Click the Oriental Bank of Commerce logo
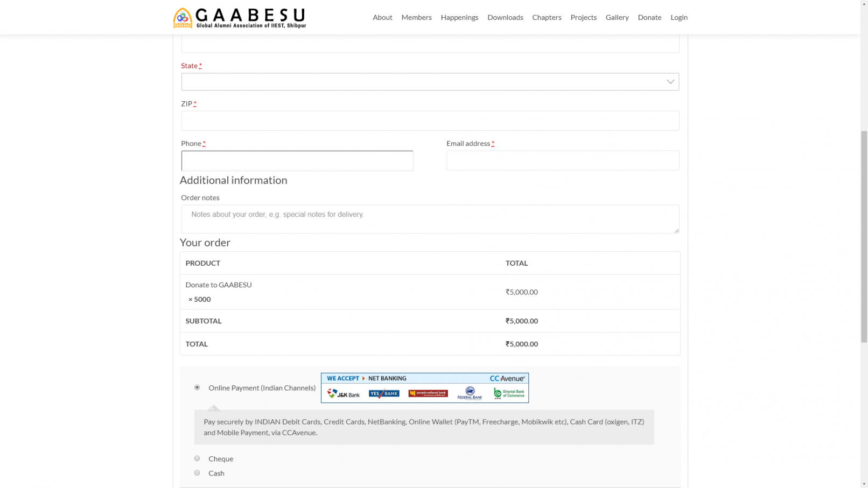This screenshot has width=868, height=488. pos(509,394)
